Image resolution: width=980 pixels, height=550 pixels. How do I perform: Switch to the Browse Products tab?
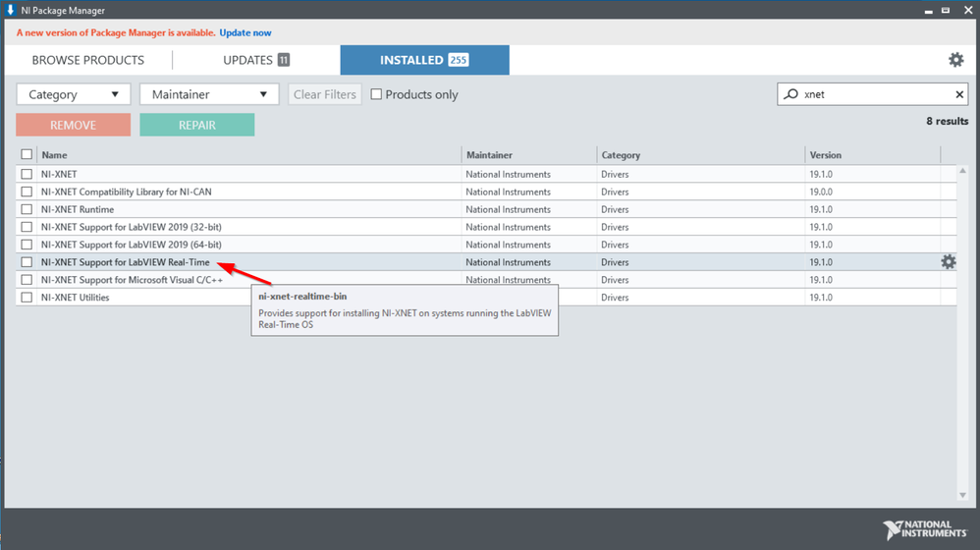88,60
